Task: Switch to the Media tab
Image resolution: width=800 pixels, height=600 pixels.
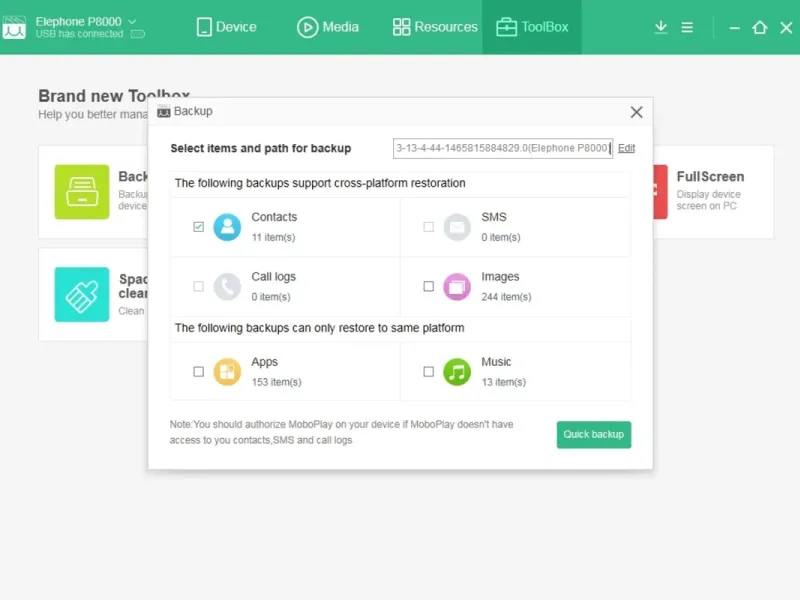Action: coord(328,27)
